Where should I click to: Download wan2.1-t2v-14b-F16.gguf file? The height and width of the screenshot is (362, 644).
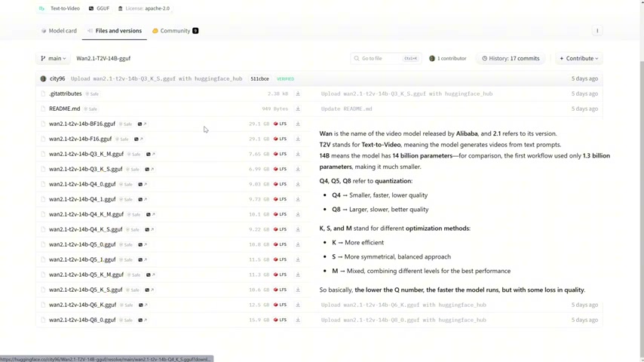tap(298, 139)
